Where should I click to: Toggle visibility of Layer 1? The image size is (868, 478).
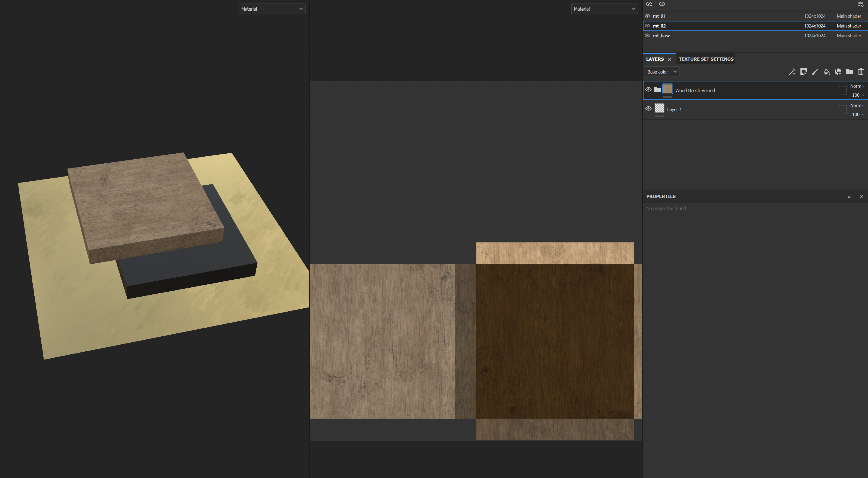(648, 109)
